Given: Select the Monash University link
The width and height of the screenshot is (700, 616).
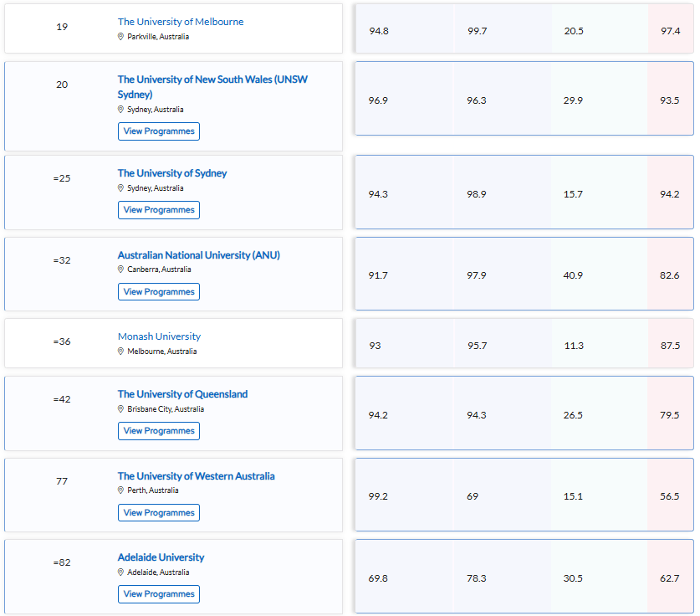Looking at the screenshot, I should tap(159, 336).
